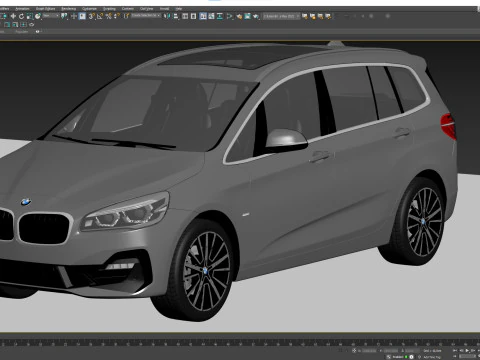
Task: Click the third project folder icon after the path
Action: click(x=321, y=16)
